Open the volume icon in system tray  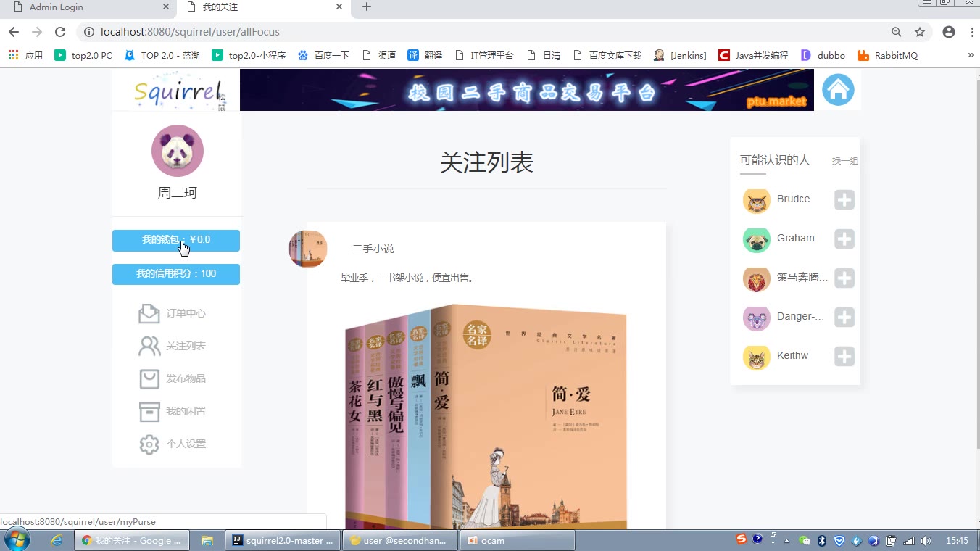point(926,540)
